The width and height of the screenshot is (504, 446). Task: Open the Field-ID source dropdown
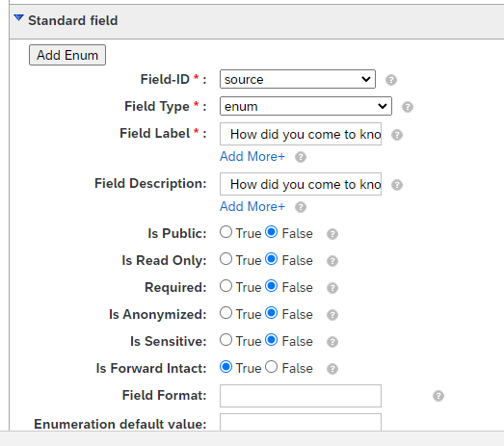click(x=298, y=79)
